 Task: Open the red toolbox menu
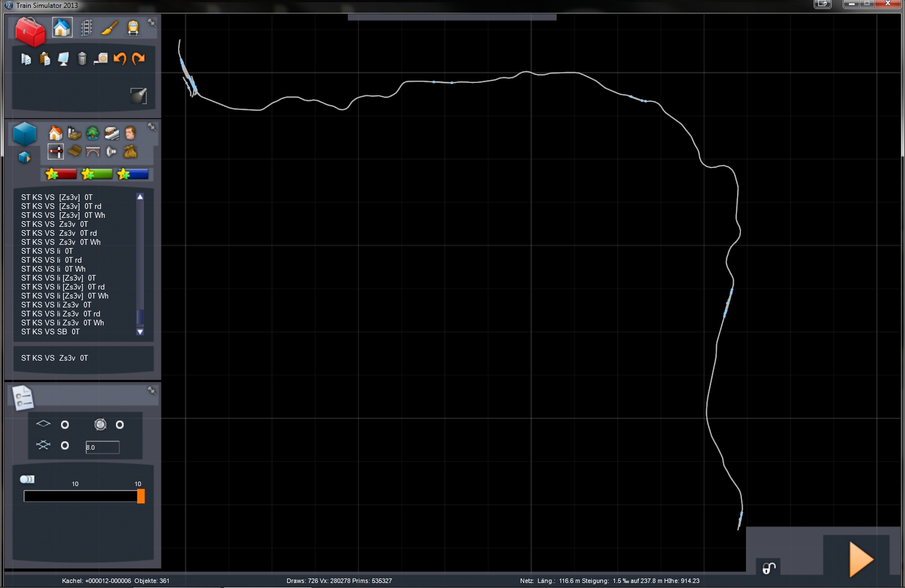click(30, 31)
